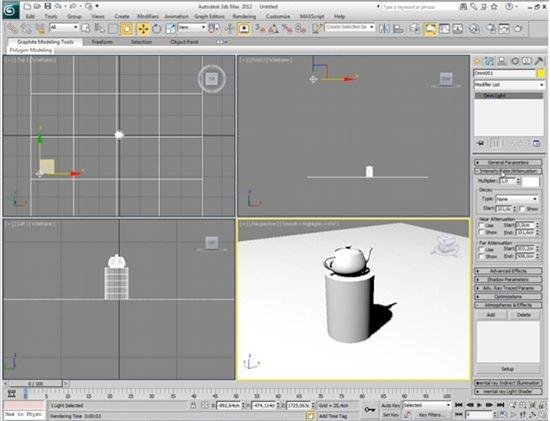The width and height of the screenshot is (550, 421).
Task: Switch to the Freeform ribbon tab
Action: [x=102, y=42]
